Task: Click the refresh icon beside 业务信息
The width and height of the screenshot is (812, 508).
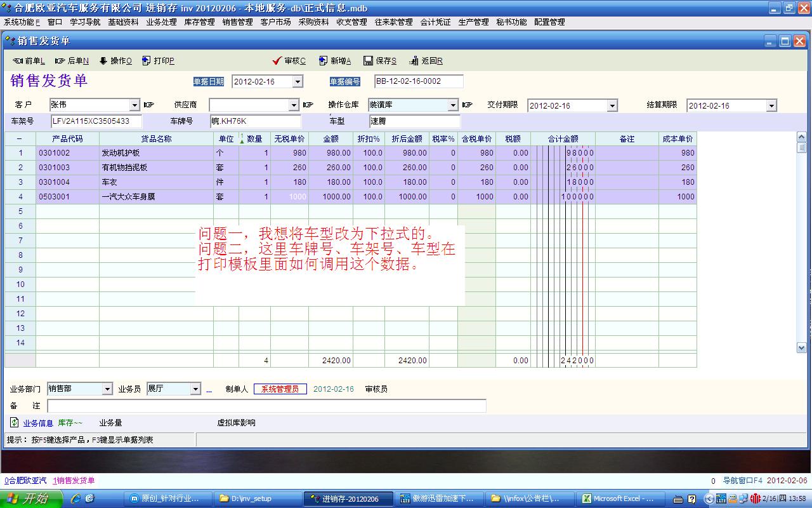Action: tap(14, 422)
